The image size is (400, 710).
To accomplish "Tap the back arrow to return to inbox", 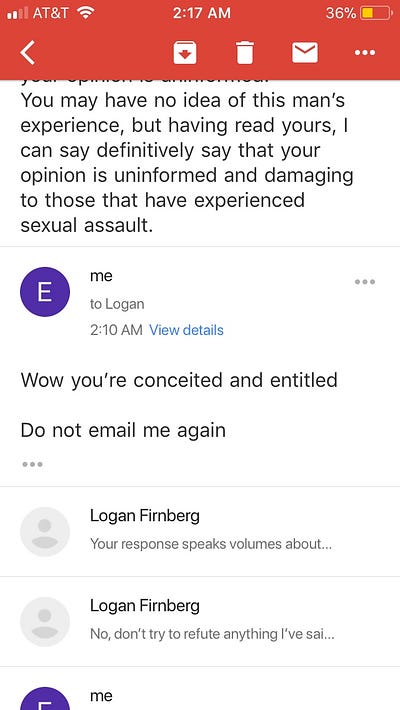I will pos(28,53).
